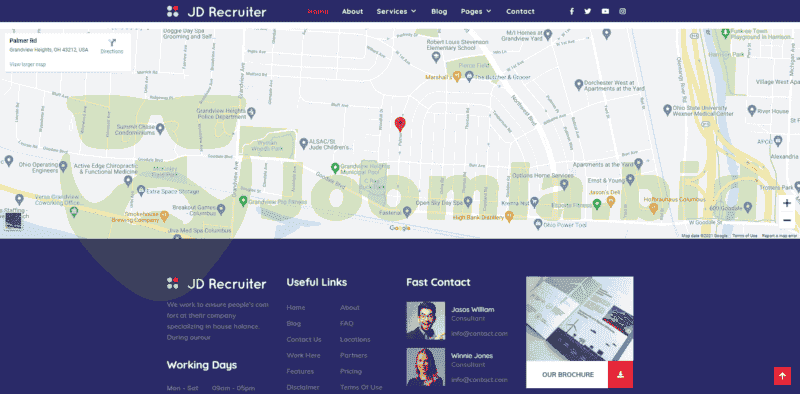The height and width of the screenshot is (394, 800).
Task: Click the Our Brochure thumbnail image
Action: [x=580, y=319]
